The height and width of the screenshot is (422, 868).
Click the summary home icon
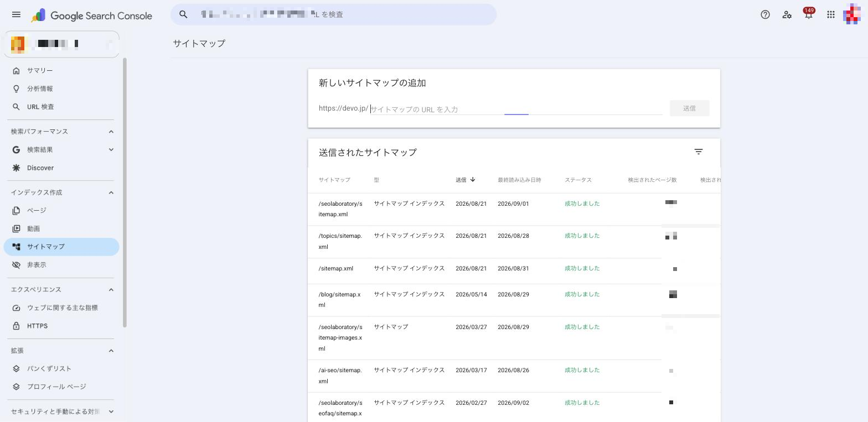point(16,71)
